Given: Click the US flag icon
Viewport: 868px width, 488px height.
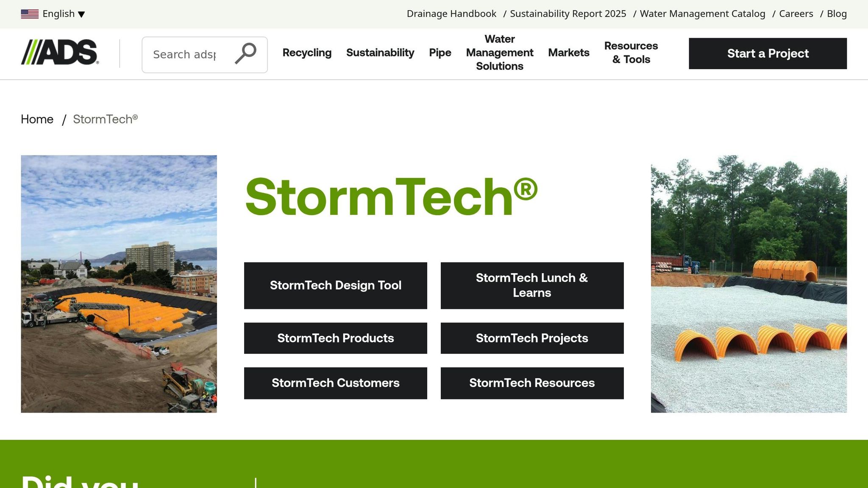Looking at the screenshot, I should (28, 13).
